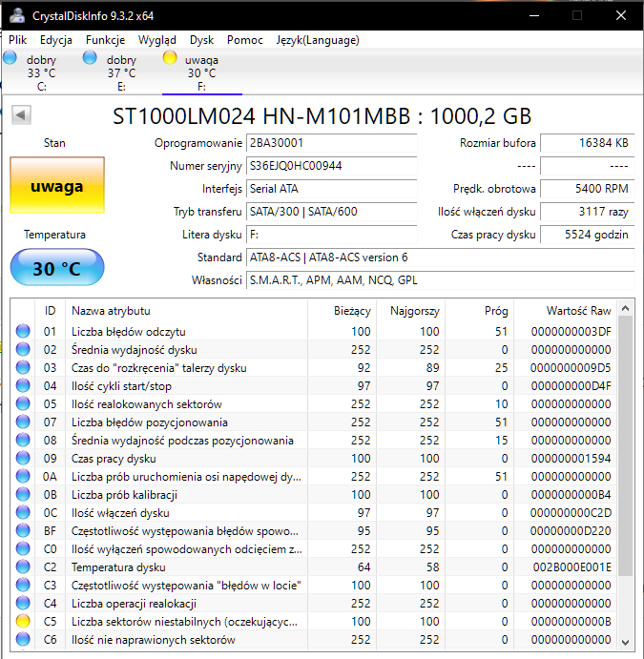Click status orb for attribute C4 operacji realokacji
Screen dimensions: 644x659
[x=23, y=603]
